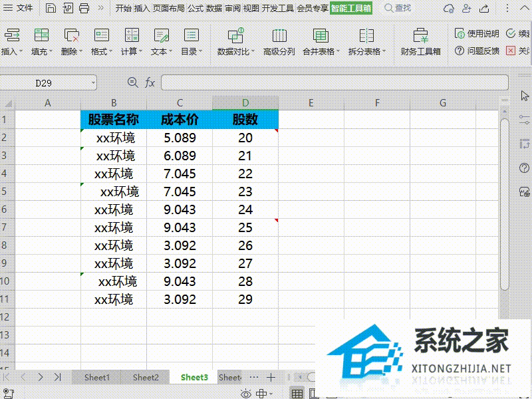Image resolution: width=532 pixels, height=399 pixels.
Task: Click the zoom magnifier icon beside formula bar
Action: pyautogui.click(x=134, y=82)
